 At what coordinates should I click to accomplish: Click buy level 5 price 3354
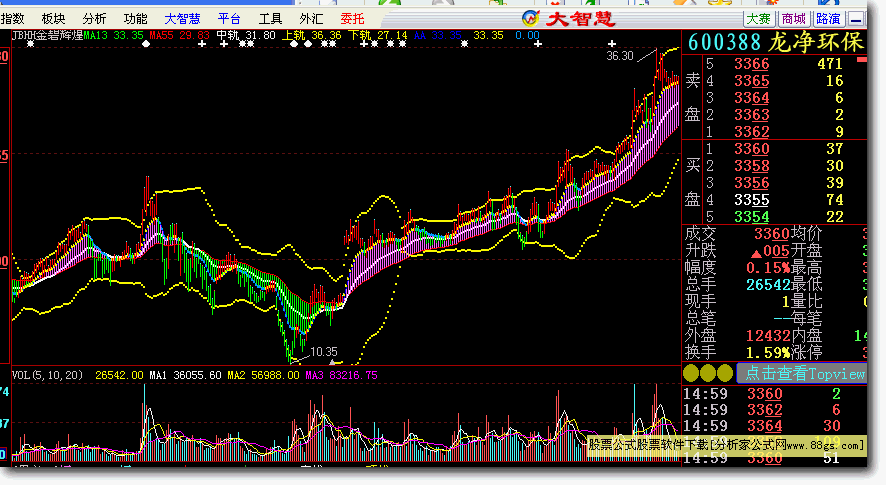[752, 216]
